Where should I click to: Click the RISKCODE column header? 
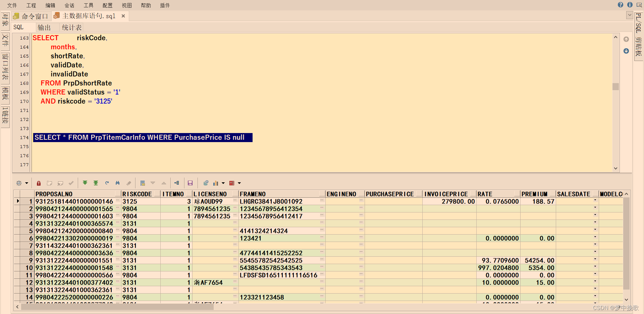(141, 194)
